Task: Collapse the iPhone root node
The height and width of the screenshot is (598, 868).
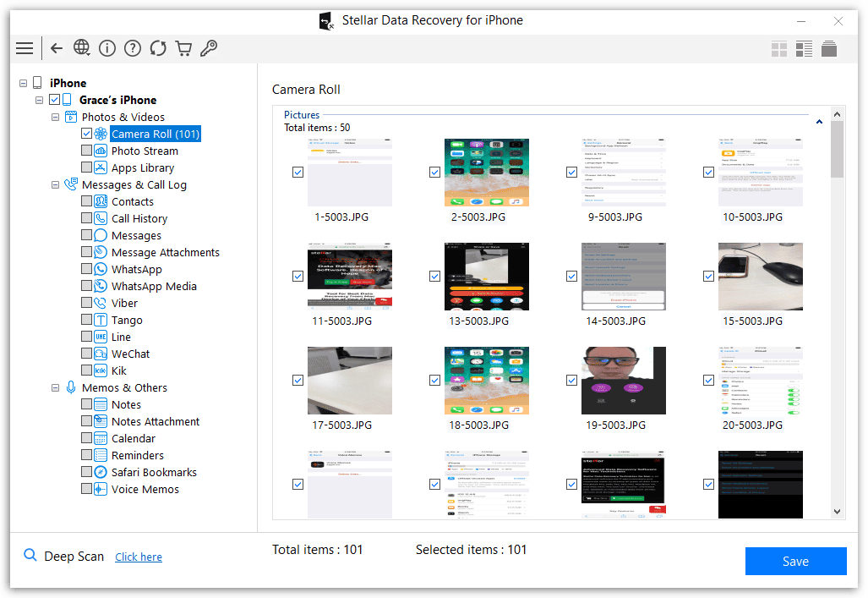Action: point(24,83)
